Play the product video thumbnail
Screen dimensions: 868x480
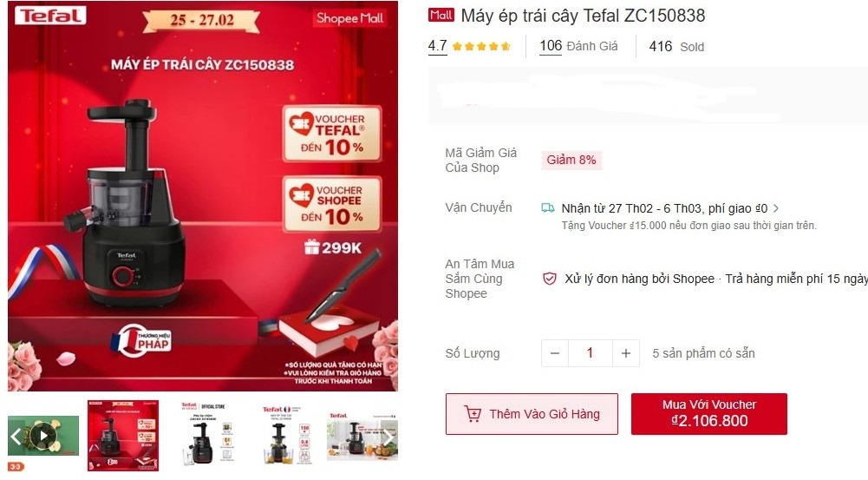pos(43,435)
